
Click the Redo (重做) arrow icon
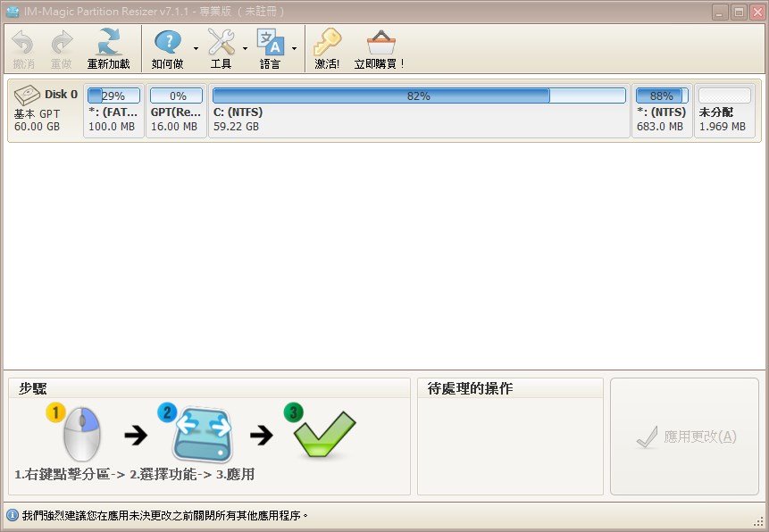pos(62,42)
